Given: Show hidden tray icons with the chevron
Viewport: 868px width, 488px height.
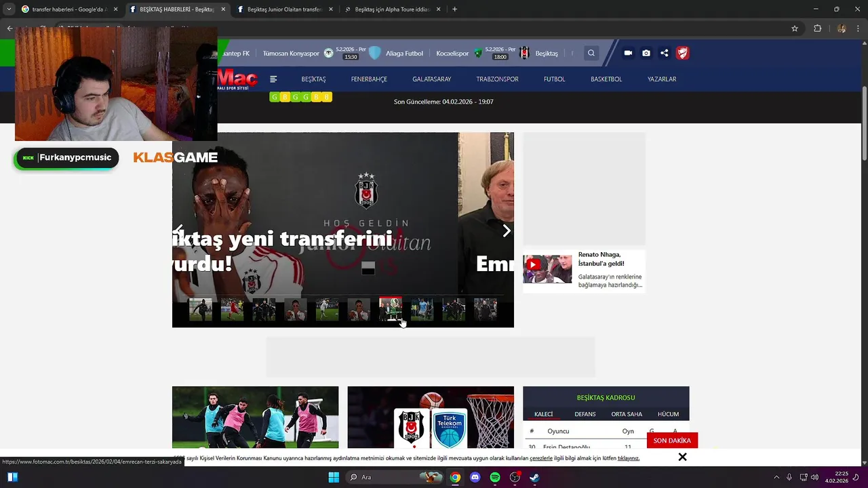Looking at the screenshot, I should tap(776, 477).
